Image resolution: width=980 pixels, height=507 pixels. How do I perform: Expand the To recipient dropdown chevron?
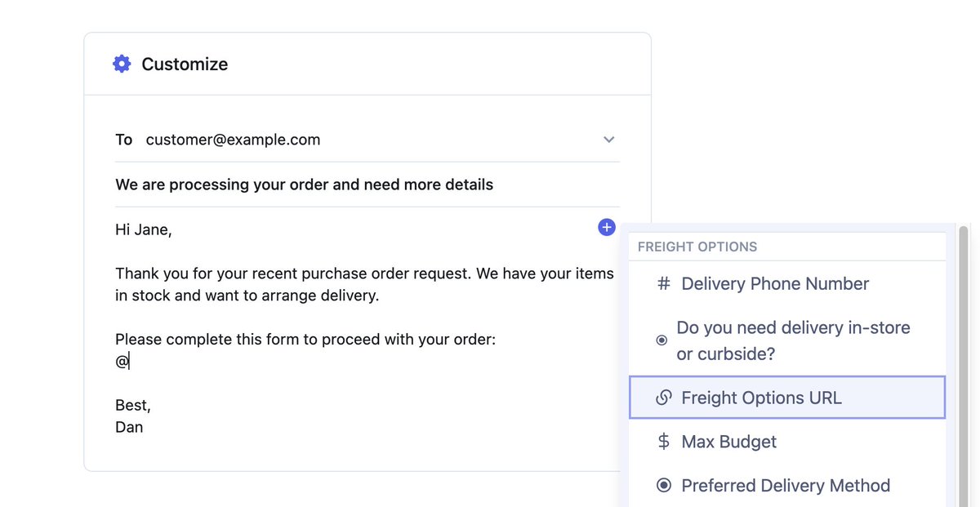click(608, 140)
